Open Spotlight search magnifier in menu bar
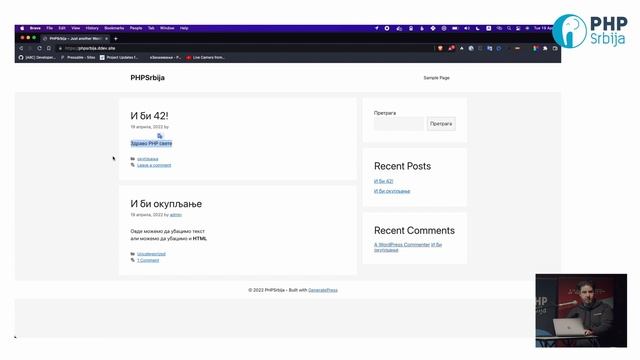640x360 pixels. [509, 28]
